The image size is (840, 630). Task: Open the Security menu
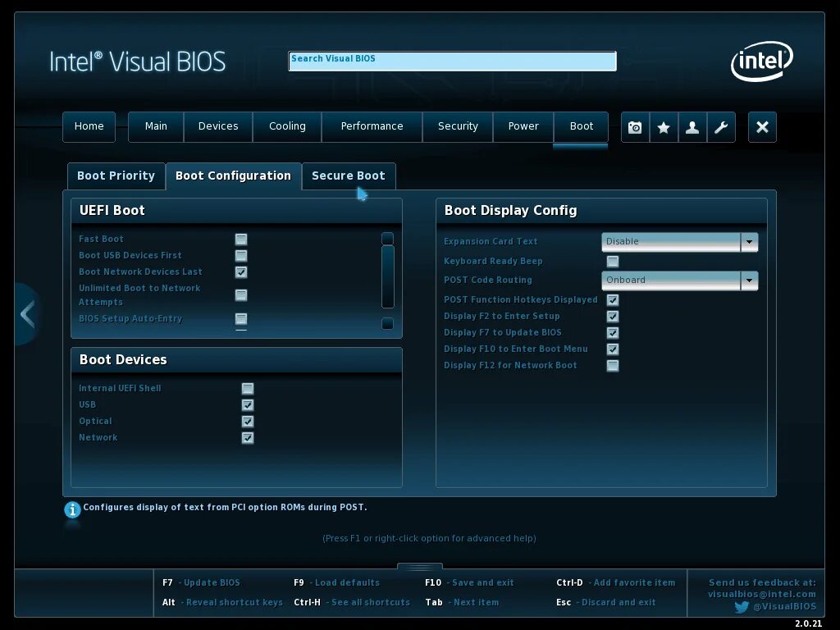[458, 127]
